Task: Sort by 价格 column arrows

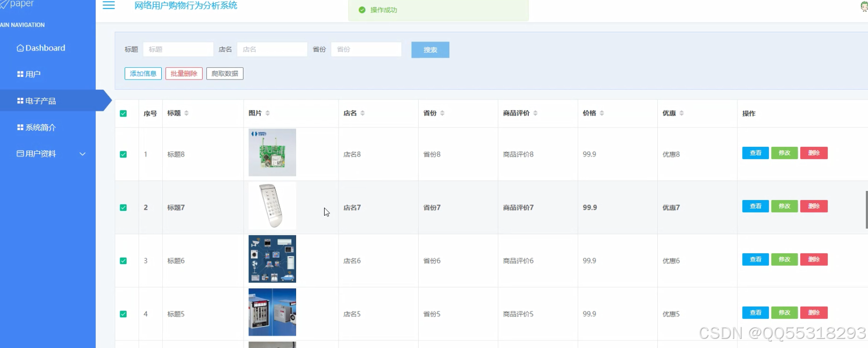Action: (x=602, y=113)
